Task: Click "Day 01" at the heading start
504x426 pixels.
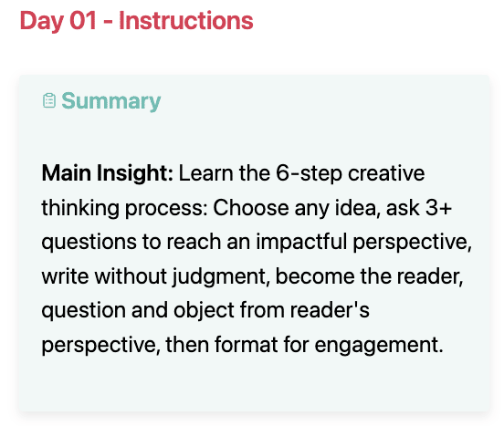Action: (58, 21)
